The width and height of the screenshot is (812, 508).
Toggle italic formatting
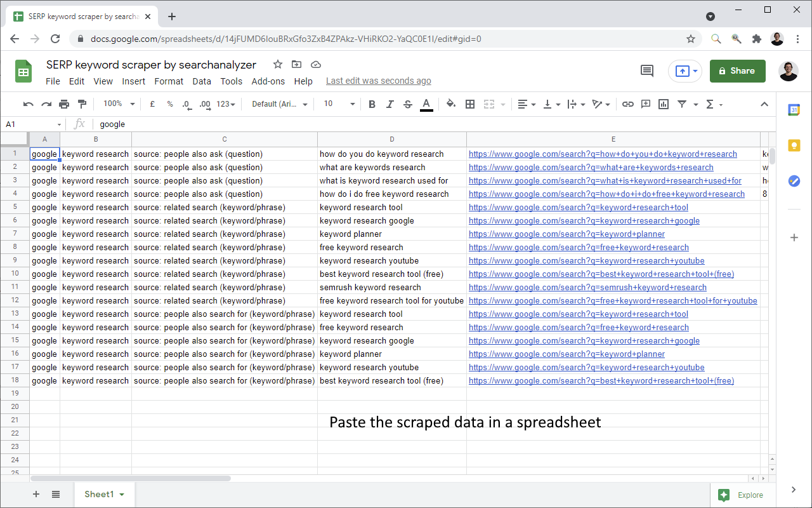pos(390,104)
